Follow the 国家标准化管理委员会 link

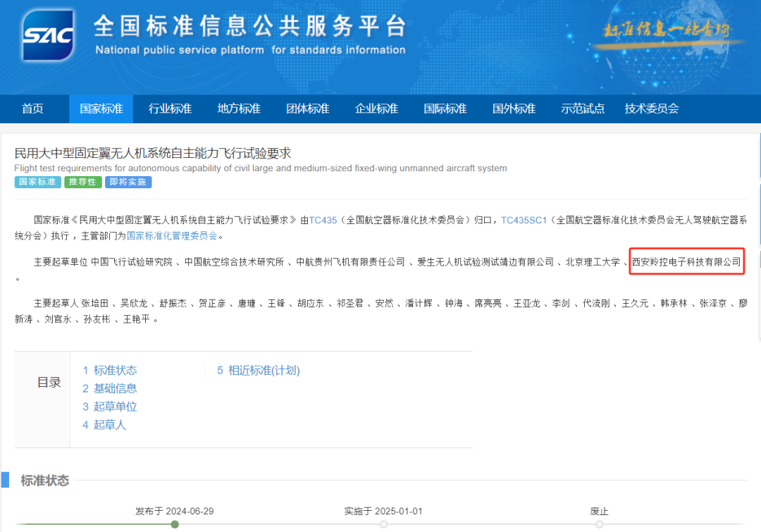click(x=172, y=235)
